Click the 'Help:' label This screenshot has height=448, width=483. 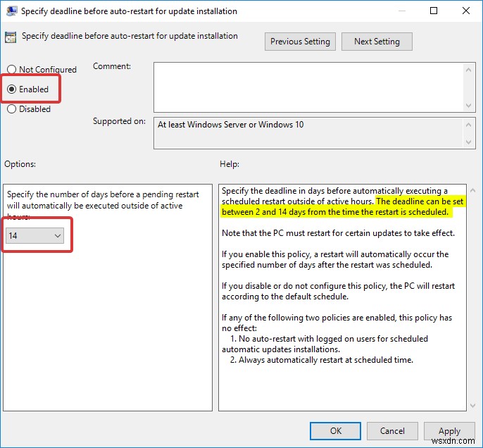(x=230, y=164)
